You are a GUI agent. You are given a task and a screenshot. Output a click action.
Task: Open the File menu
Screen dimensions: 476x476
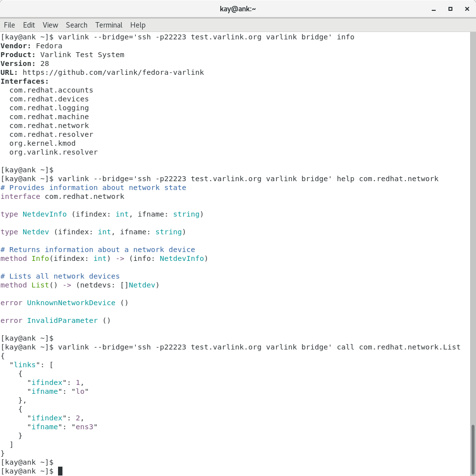9,25
